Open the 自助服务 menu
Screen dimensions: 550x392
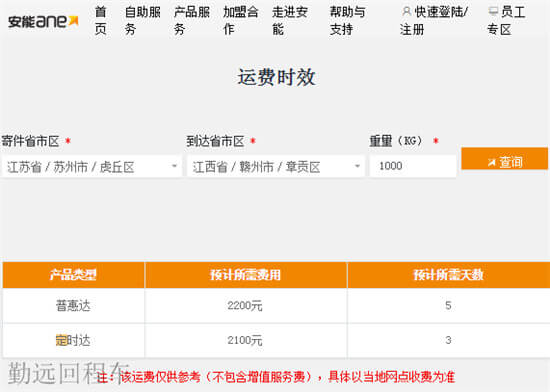pos(143,21)
